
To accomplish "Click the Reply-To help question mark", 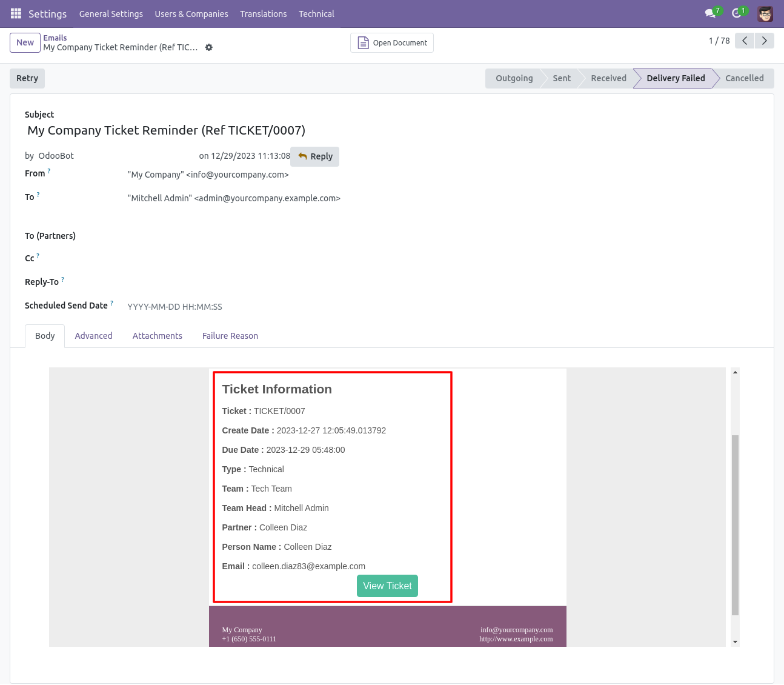I will (62, 279).
